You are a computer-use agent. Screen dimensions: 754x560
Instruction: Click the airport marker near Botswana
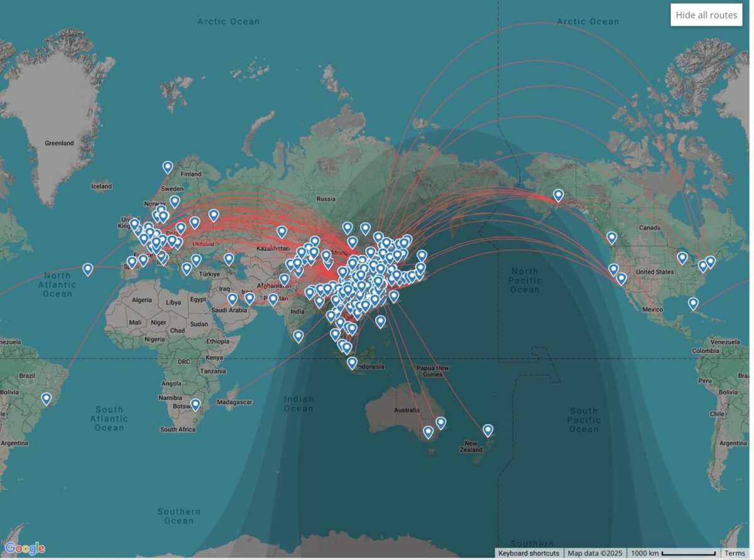195,405
